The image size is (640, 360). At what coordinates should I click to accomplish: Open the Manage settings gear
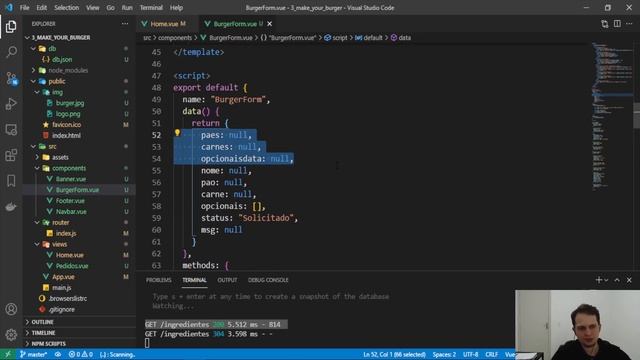[11, 335]
